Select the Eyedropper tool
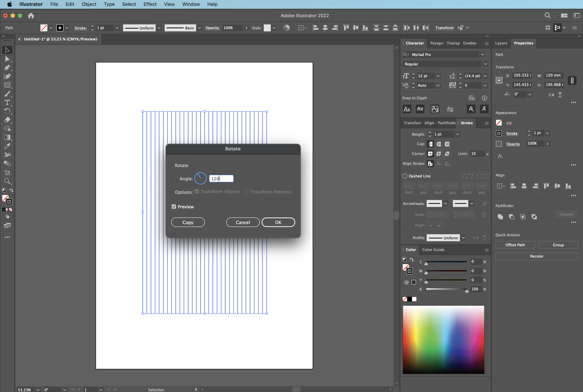Viewport: 583px width, 392px height. [x=7, y=146]
